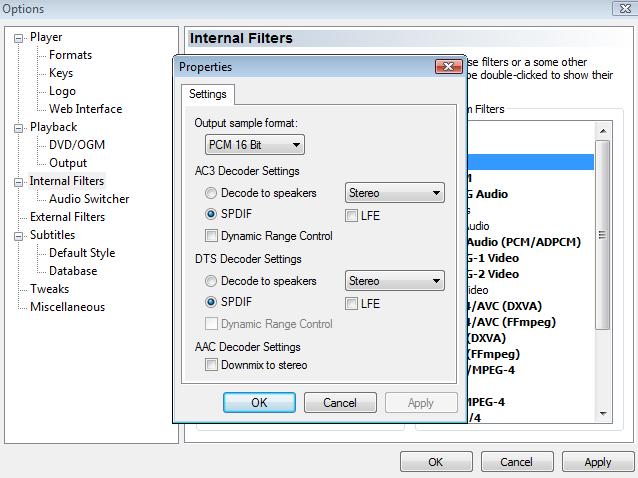Switch to the Settings tab
This screenshot has height=478, width=638.
click(x=208, y=94)
